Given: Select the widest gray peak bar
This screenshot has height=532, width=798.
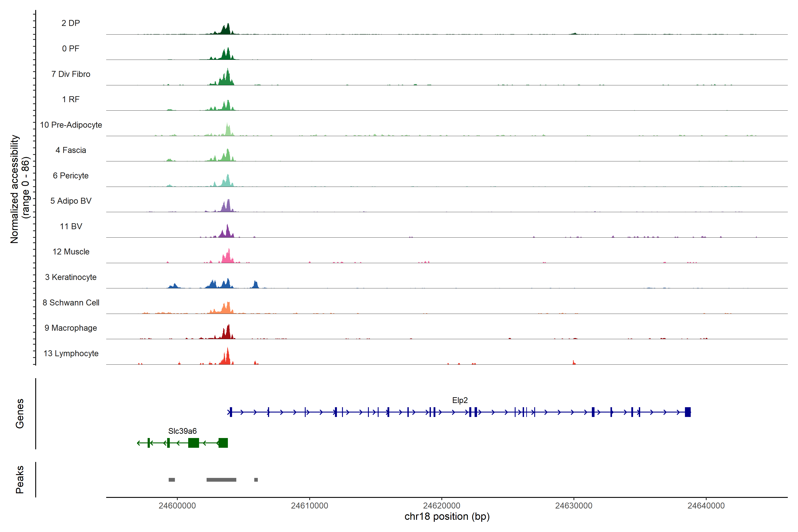Looking at the screenshot, I should point(221,480).
